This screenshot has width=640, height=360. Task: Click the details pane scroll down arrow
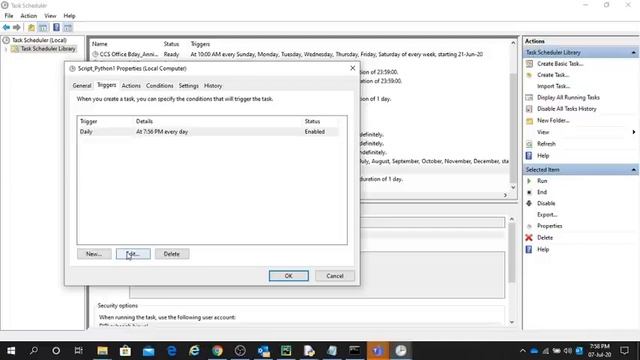click(512, 322)
